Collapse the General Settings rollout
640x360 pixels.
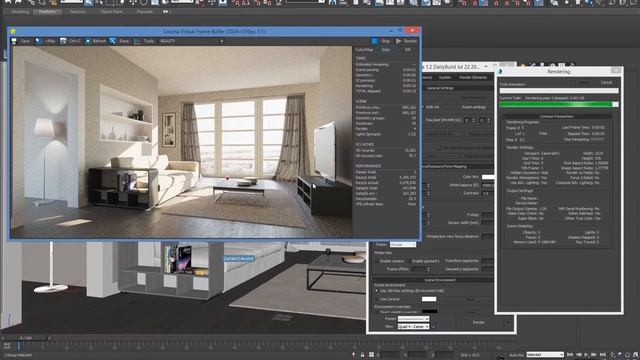(457, 88)
